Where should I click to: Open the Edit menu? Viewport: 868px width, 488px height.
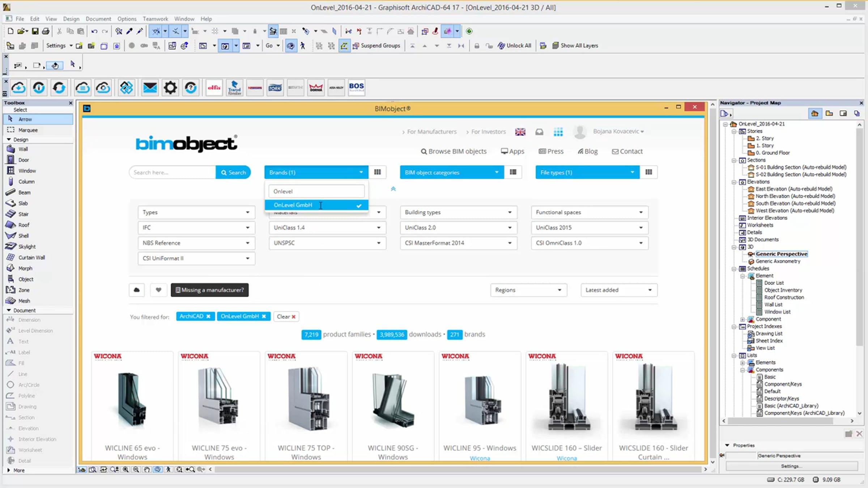(x=35, y=19)
